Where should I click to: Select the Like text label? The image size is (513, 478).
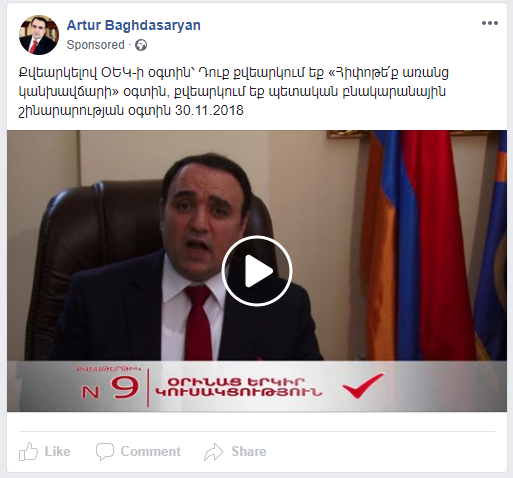pyautogui.click(x=57, y=452)
